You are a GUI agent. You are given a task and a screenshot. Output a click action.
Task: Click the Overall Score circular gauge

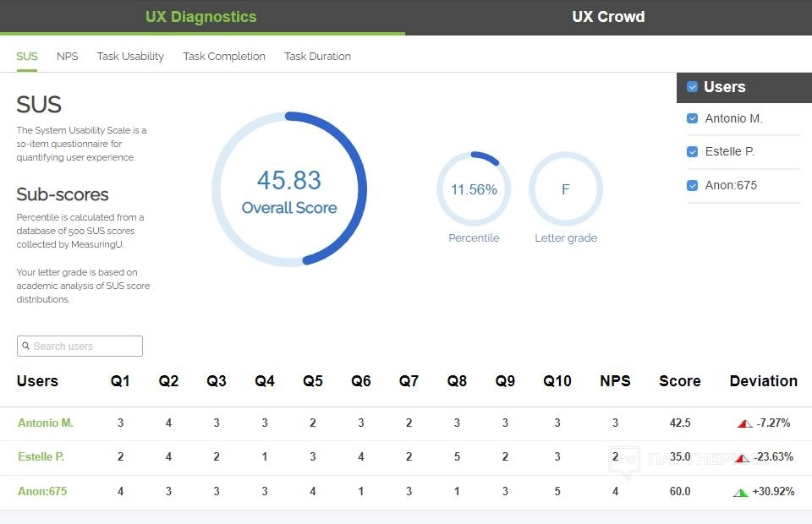point(289,189)
